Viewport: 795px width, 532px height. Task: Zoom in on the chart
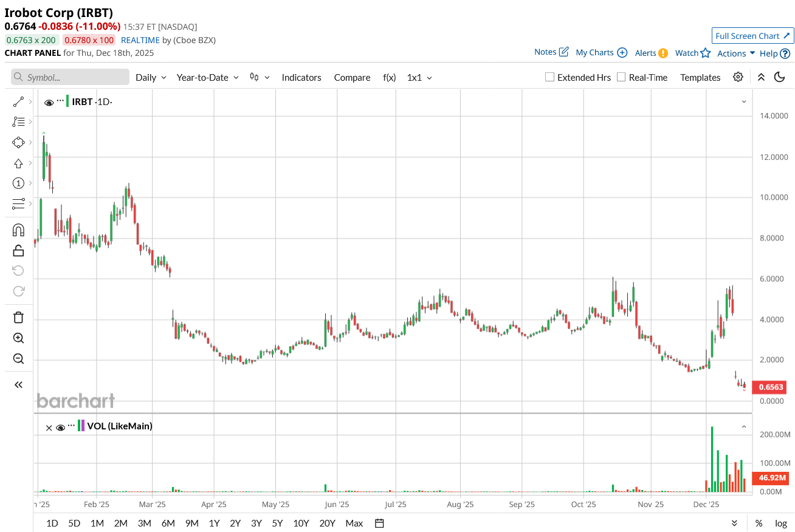(x=18, y=338)
